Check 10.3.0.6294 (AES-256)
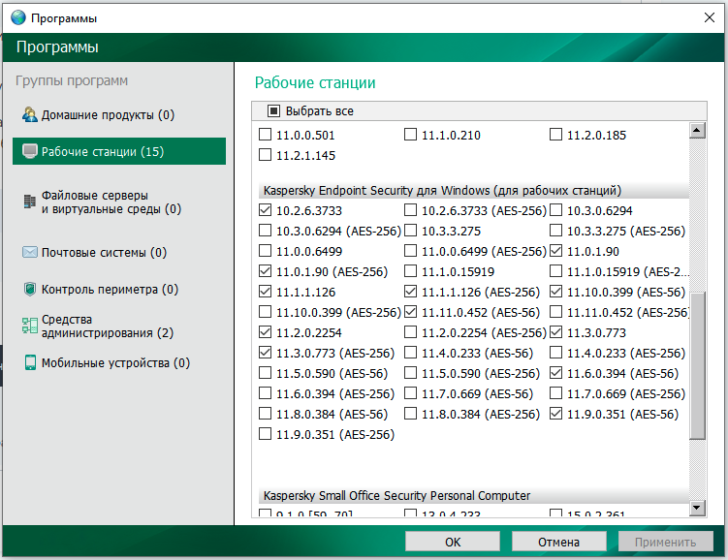 [265, 231]
